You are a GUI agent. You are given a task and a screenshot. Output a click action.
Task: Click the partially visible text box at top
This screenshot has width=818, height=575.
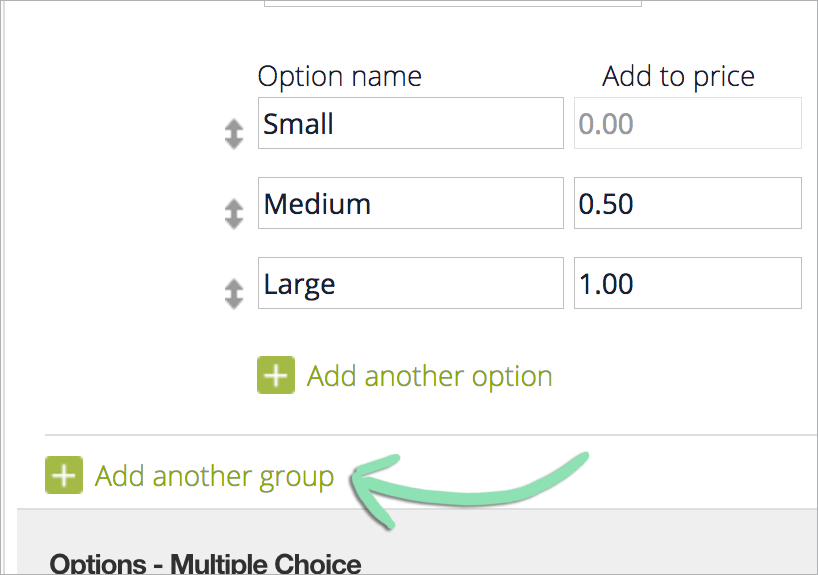(453, 3)
